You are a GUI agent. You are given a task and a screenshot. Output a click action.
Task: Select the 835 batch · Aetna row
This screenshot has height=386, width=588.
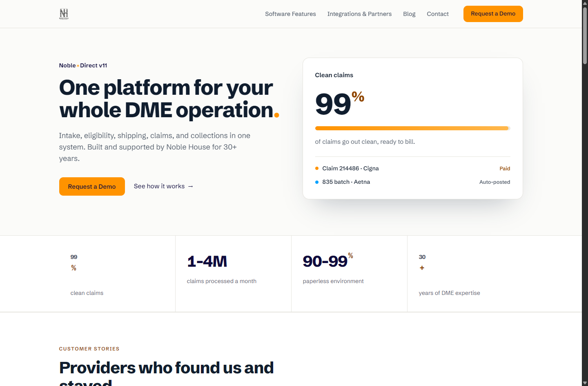pyautogui.click(x=412, y=182)
